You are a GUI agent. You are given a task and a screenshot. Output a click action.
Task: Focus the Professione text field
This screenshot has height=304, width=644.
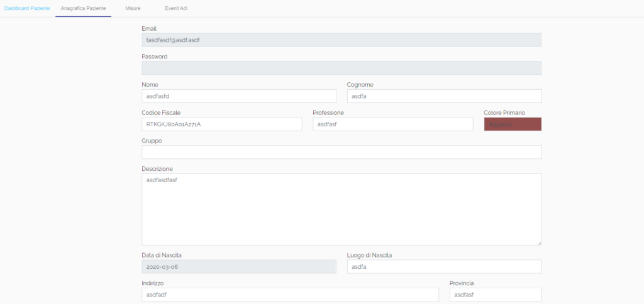pos(392,124)
